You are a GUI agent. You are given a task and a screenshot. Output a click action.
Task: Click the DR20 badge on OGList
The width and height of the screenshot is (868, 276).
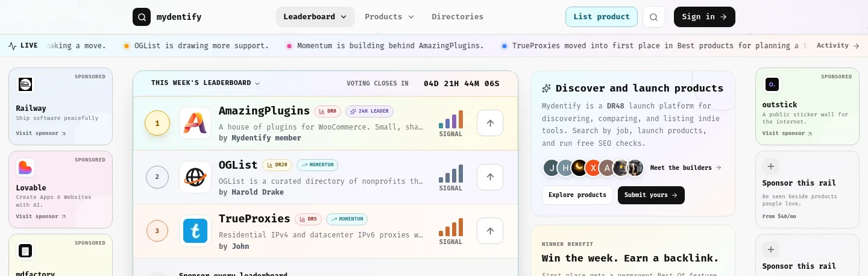coord(277,165)
